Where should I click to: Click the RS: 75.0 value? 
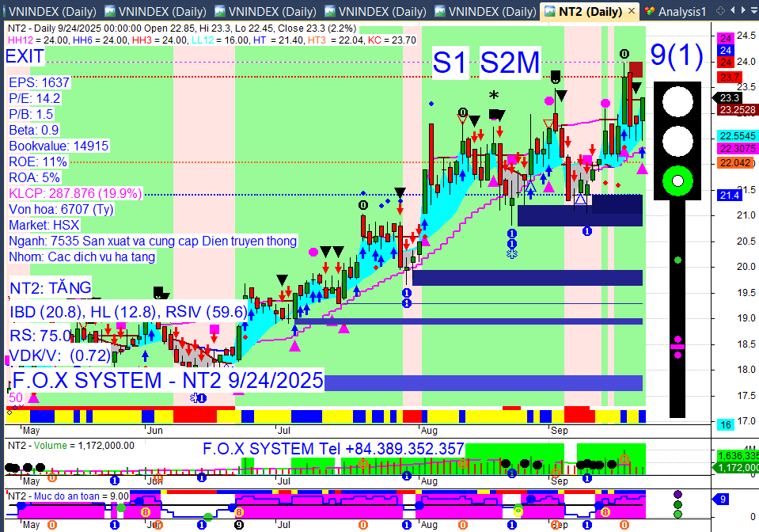pyautogui.click(x=40, y=336)
